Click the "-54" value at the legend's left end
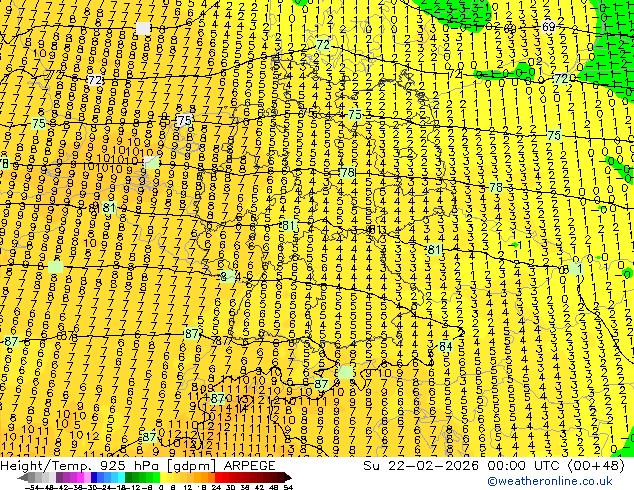 (x=32, y=487)
